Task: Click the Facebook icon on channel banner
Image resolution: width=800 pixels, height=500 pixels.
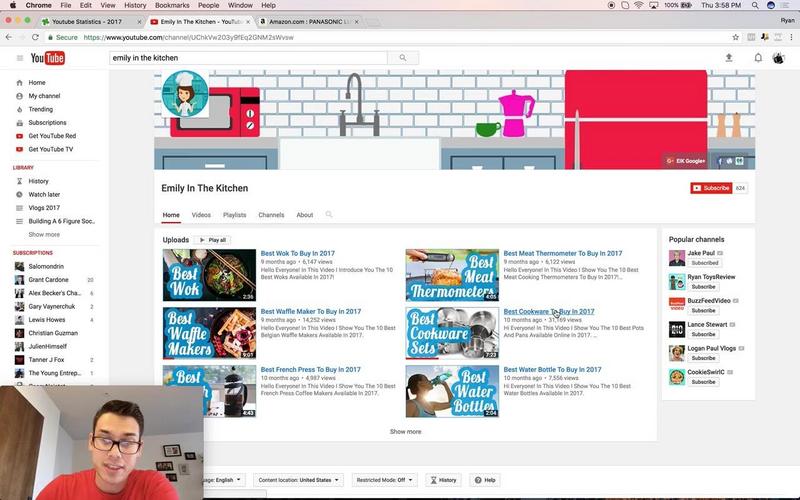Action: (720, 161)
